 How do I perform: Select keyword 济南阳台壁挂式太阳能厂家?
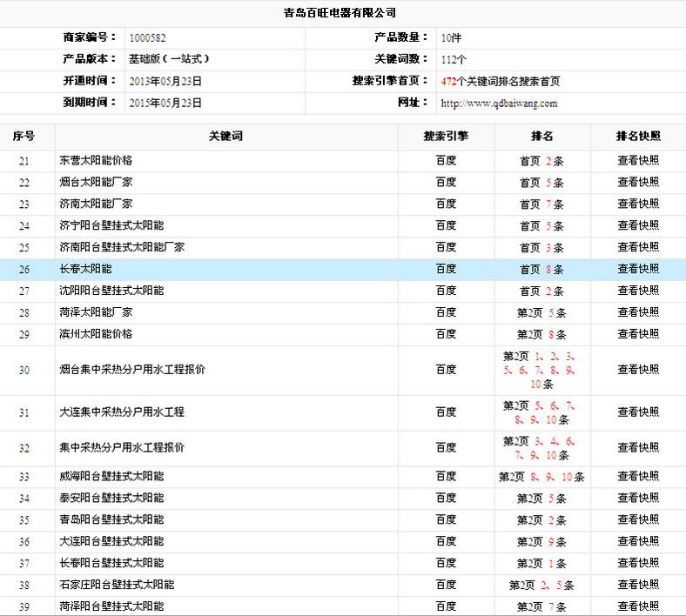click(x=122, y=247)
